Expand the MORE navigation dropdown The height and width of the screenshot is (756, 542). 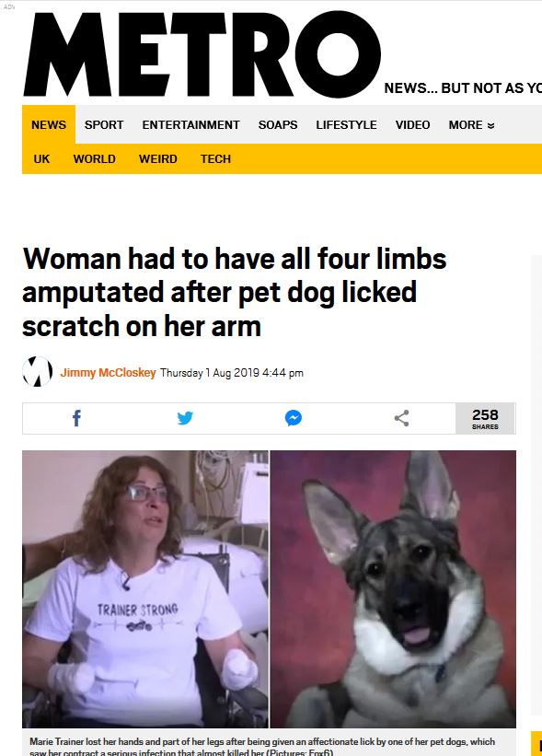[471, 125]
